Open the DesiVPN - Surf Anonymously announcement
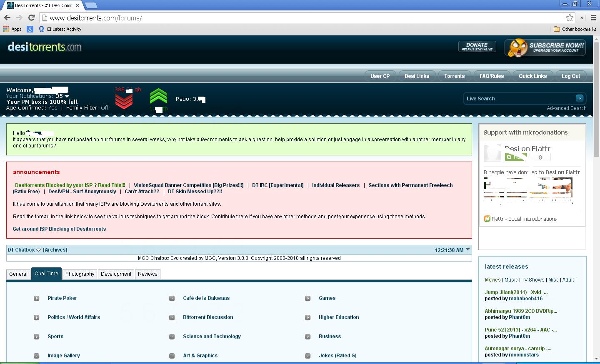Screen dimensions: 600x364 point(82,192)
